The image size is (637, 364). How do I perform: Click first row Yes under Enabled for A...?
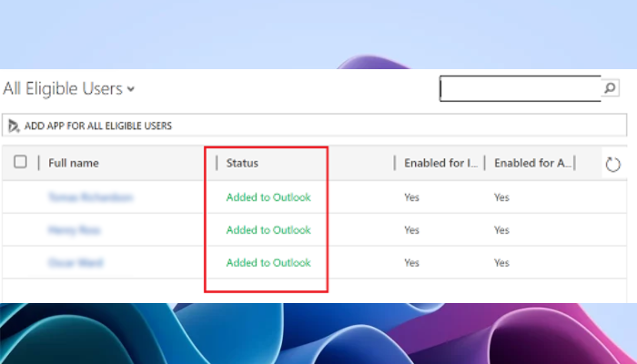(x=501, y=197)
